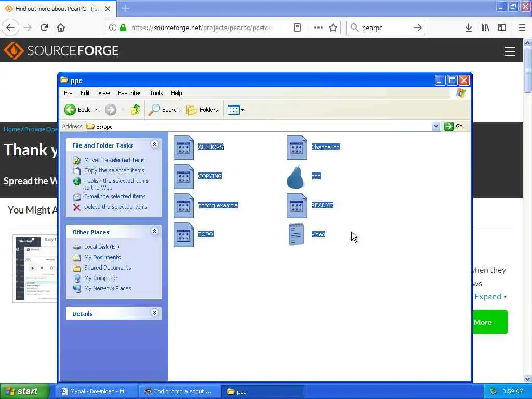Image resolution: width=532 pixels, height=399 pixels.
Task: Open the View menu in Explorer
Action: [104, 93]
